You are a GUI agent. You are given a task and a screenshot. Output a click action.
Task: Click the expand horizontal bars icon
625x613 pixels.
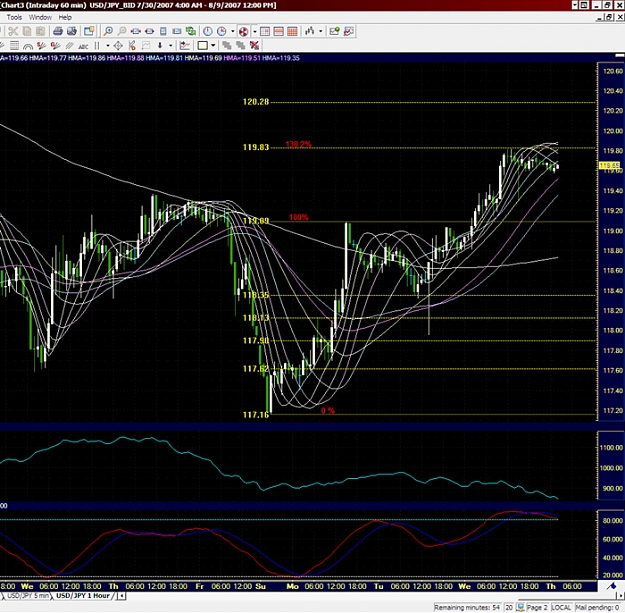tap(149, 31)
